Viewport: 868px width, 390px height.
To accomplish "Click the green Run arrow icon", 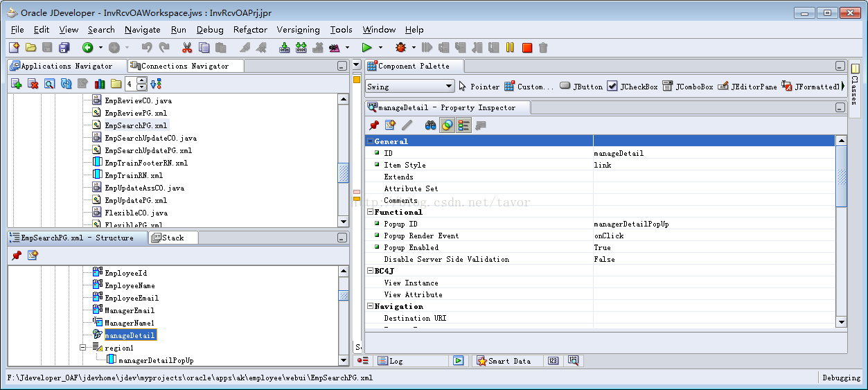I will pyautogui.click(x=367, y=48).
